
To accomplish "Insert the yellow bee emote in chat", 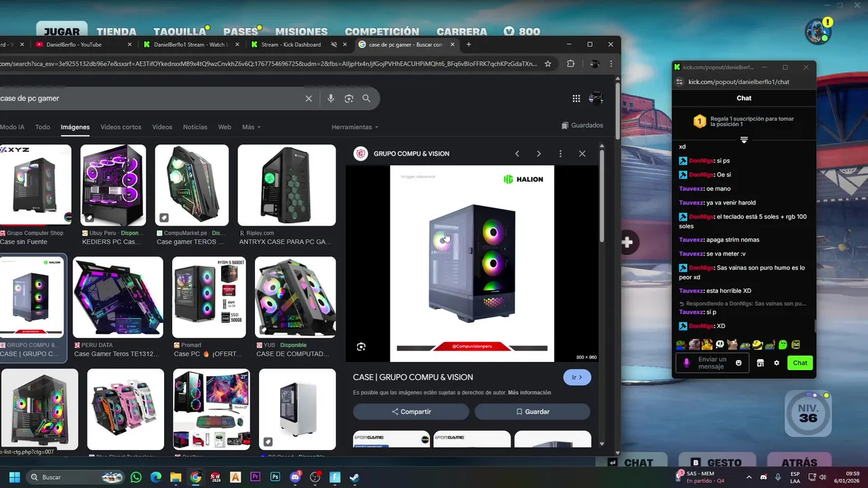I will [757, 344].
